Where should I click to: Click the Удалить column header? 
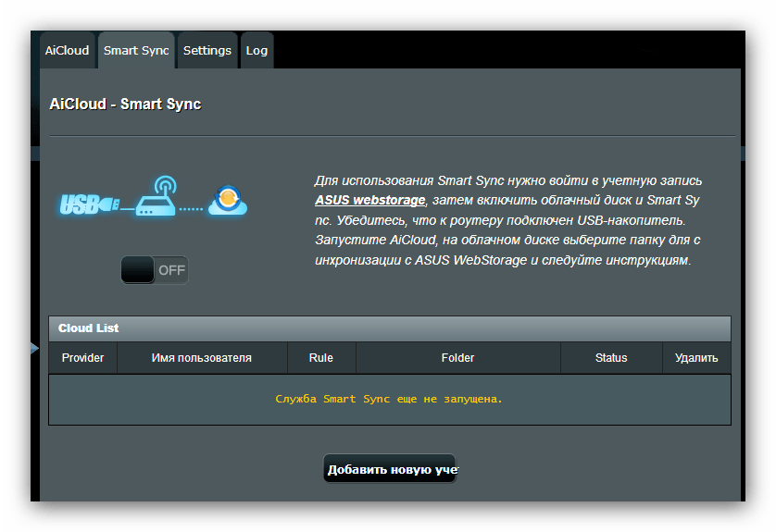click(696, 358)
